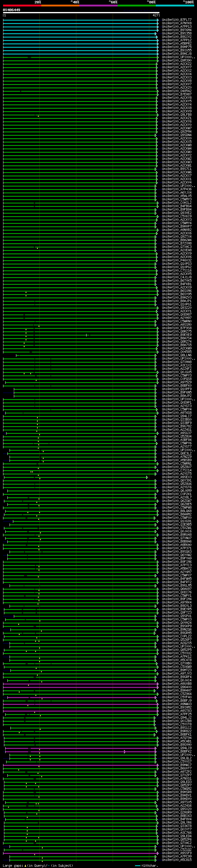Click the white query sequence ruler bar
This screenshot has height=868, width=197.
pyautogui.click(x=81, y=13)
